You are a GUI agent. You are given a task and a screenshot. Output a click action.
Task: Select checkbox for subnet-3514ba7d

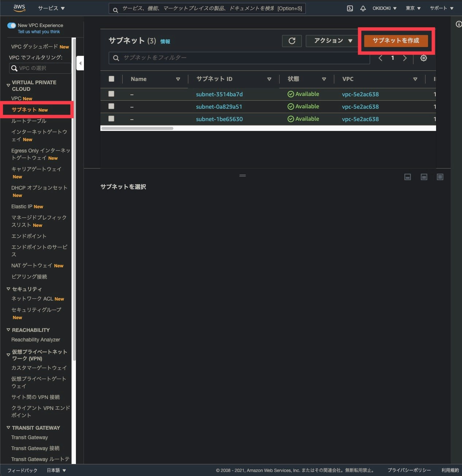point(111,94)
